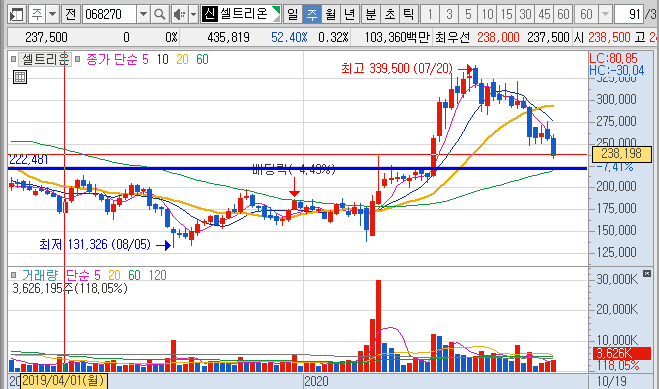Click the green corner triangle on name box
This screenshot has height=389, width=659.
(x=276, y=10)
